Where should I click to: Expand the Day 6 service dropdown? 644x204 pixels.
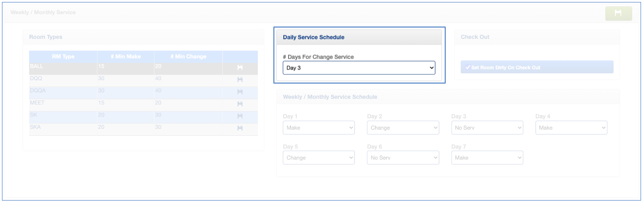[x=402, y=158]
